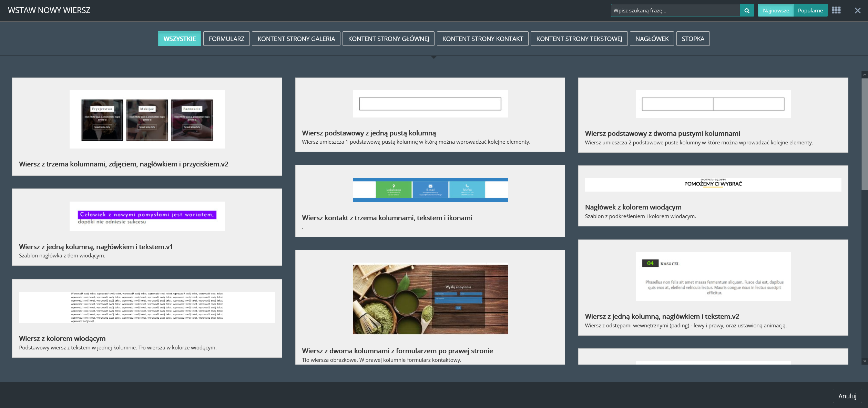The height and width of the screenshot is (408, 868).
Task: Select the contact row with icons thumbnail
Action: coord(430,190)
